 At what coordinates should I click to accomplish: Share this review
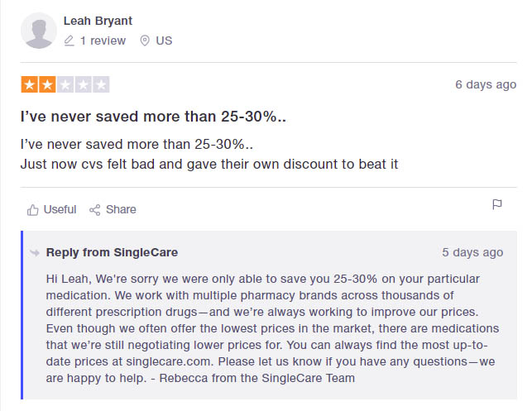(121, 209)
